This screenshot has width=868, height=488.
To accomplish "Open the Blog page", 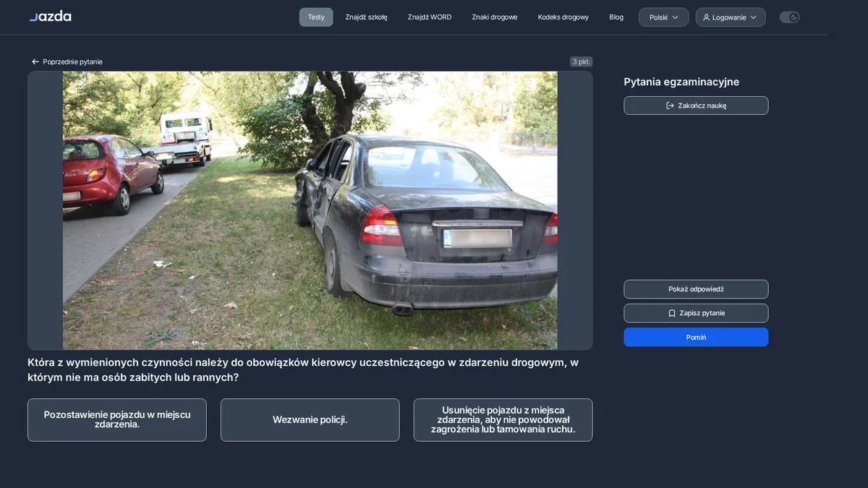I will point(616,17).
